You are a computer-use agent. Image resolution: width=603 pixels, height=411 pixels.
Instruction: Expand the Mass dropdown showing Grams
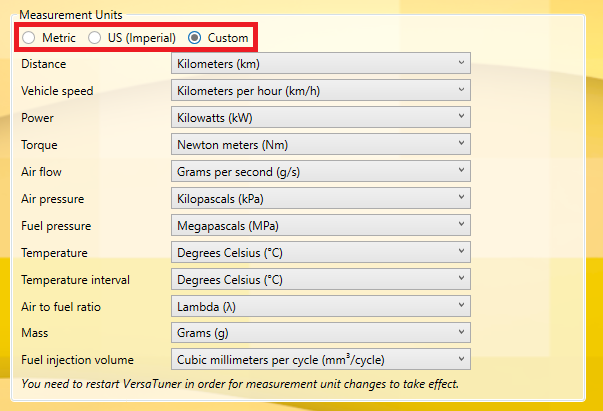(x=321, y=332)
